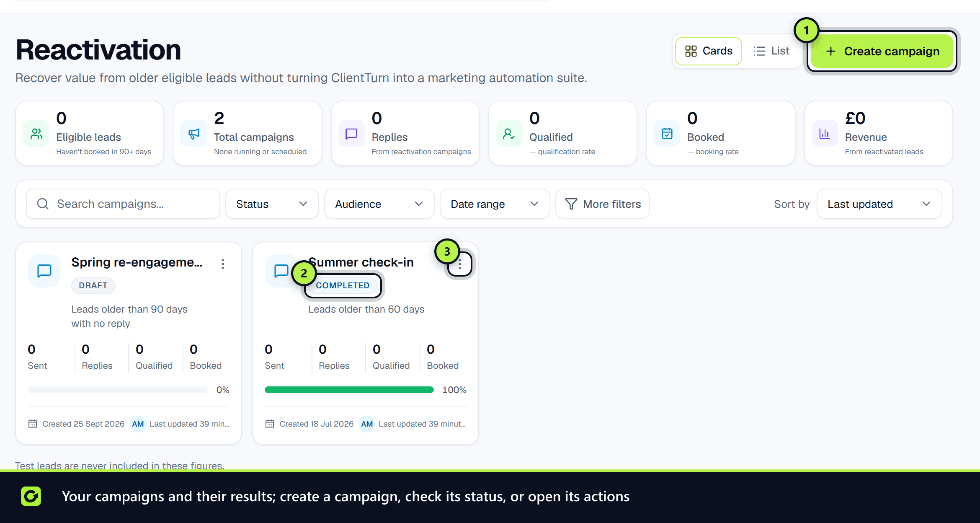Image resolution: width=980 pixels, height=523 pixels.
Task: Click the COMPLETED status badge
Action: [343, 285]
